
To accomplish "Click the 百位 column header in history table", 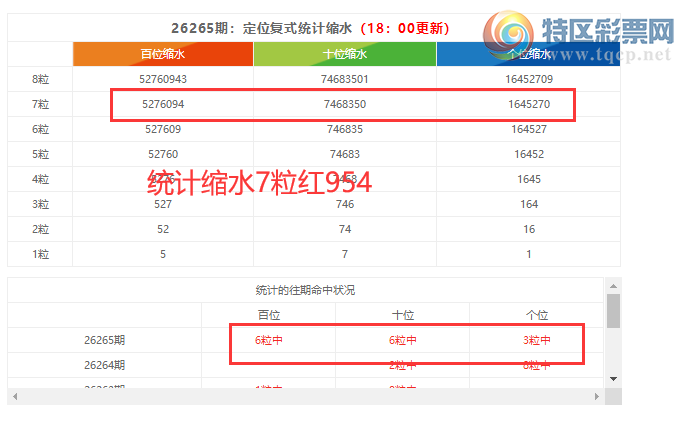I will (x=269, y=315).
